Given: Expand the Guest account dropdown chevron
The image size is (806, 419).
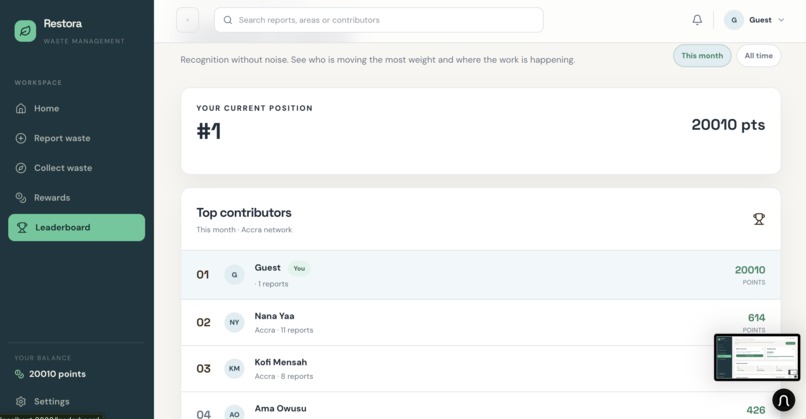Looking at the screenshot, I should (781, 20).
